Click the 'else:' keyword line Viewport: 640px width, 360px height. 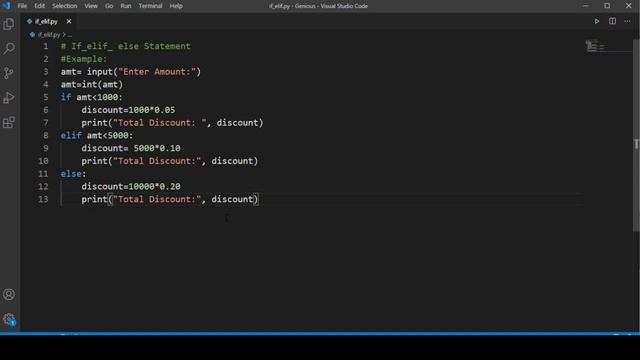[73, 174]
